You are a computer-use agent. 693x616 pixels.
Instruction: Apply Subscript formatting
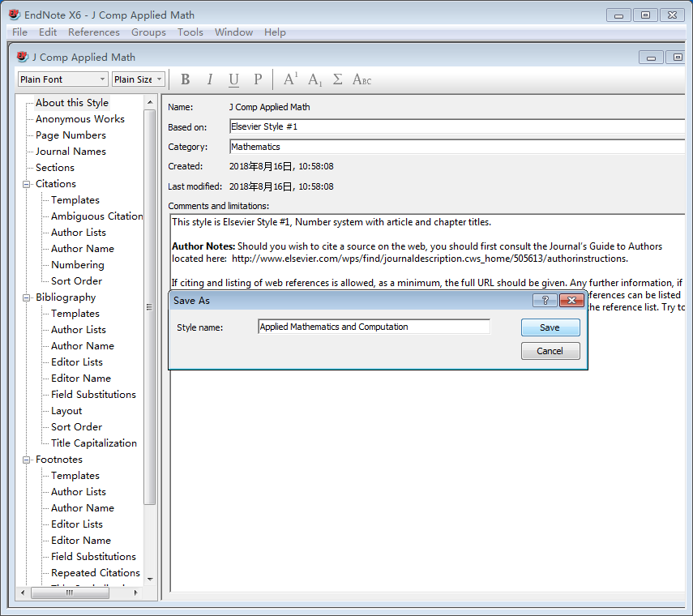pos(314,79)
